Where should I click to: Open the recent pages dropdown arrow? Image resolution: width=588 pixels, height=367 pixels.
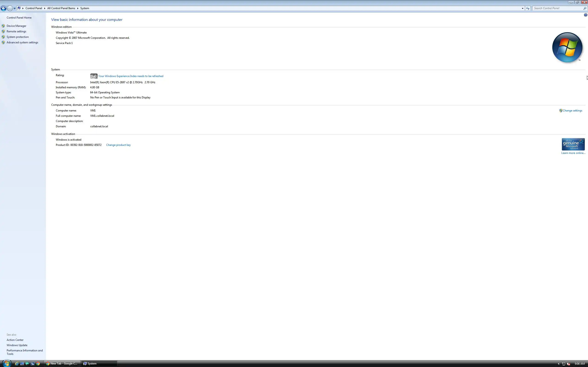pos(14,8)
